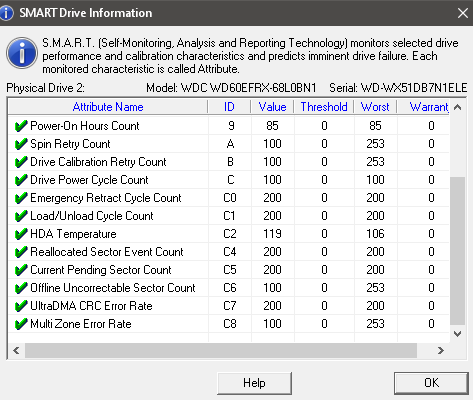Select the Drive Power Cycle Count attribute
Screen dimensions: 473x400
coord(89,180)
